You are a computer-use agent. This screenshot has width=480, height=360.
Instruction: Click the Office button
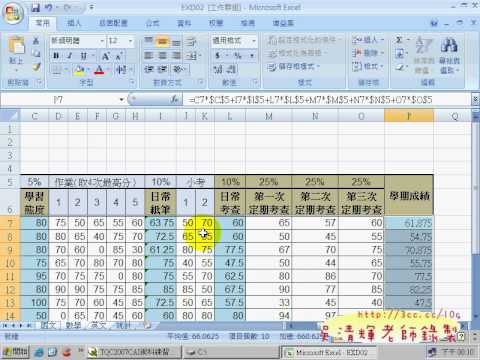coord(12,14)
